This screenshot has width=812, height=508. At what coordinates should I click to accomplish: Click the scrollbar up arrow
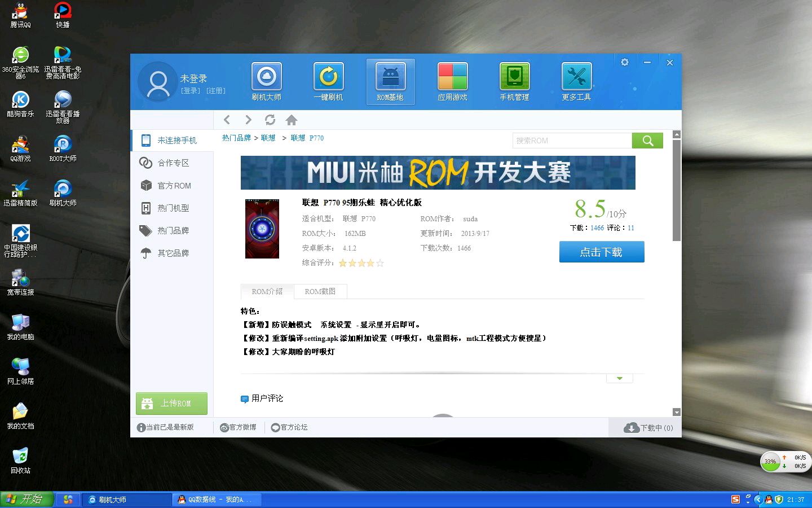(677, 135)
